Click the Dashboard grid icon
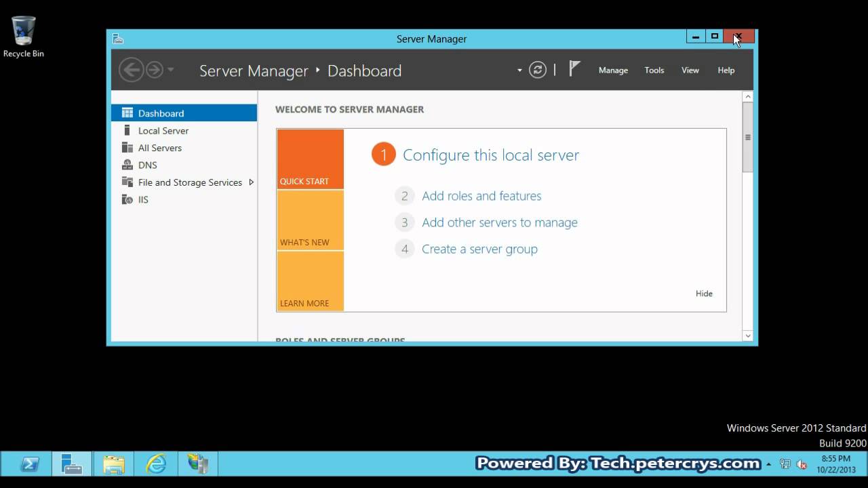 (127, 113)
